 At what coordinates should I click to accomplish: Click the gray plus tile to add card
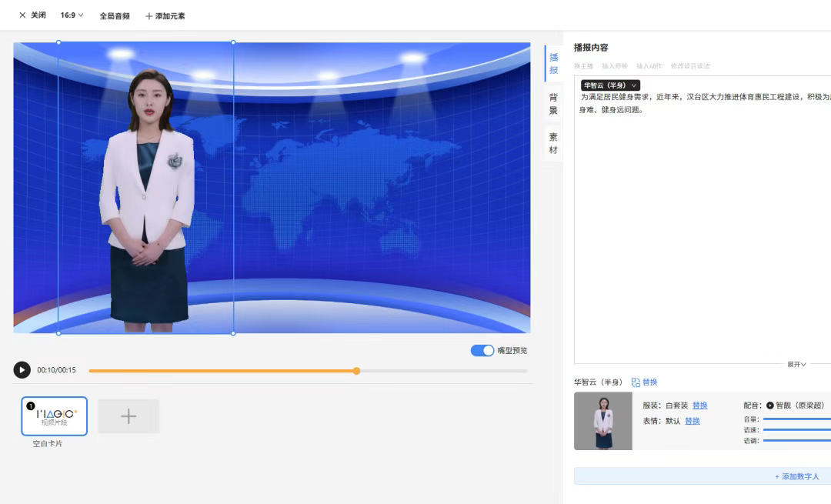[128, 416]
